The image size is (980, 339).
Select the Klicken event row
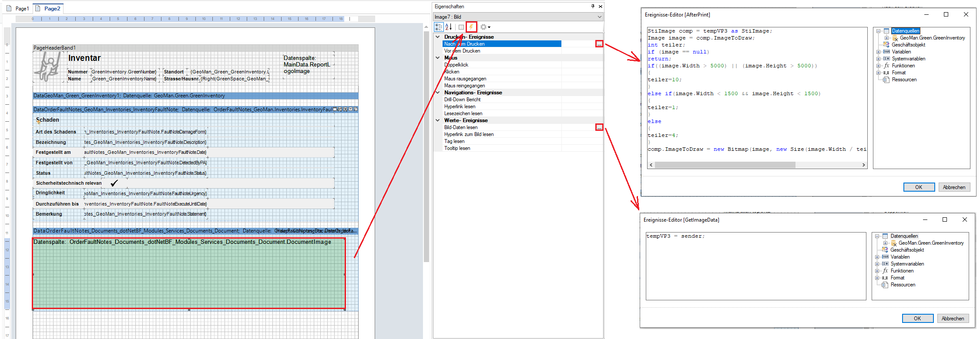523,72
